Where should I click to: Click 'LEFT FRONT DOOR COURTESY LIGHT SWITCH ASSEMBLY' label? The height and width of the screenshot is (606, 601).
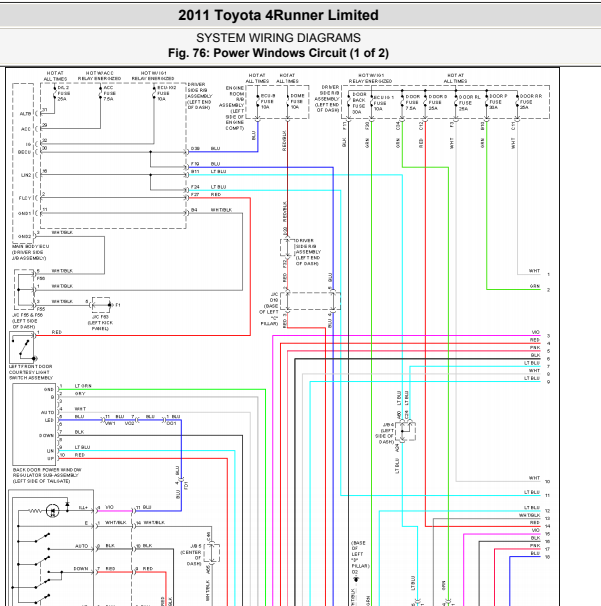point(31,372)
